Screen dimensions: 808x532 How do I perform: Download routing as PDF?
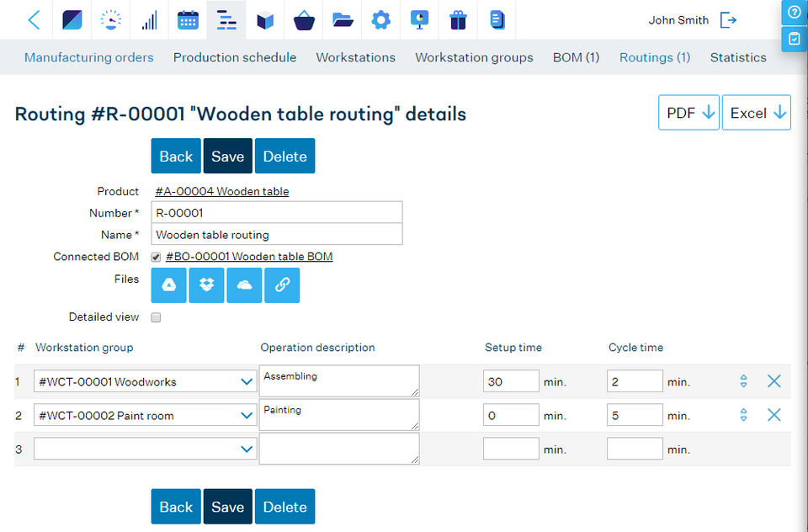[x=688, y=113]
